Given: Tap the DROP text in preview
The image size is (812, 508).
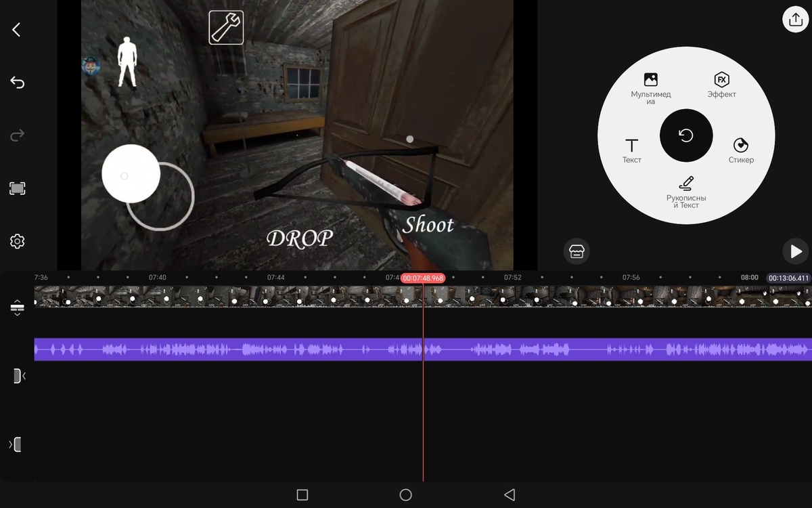Looking at the screenshot, I should (x=300, y=238).
